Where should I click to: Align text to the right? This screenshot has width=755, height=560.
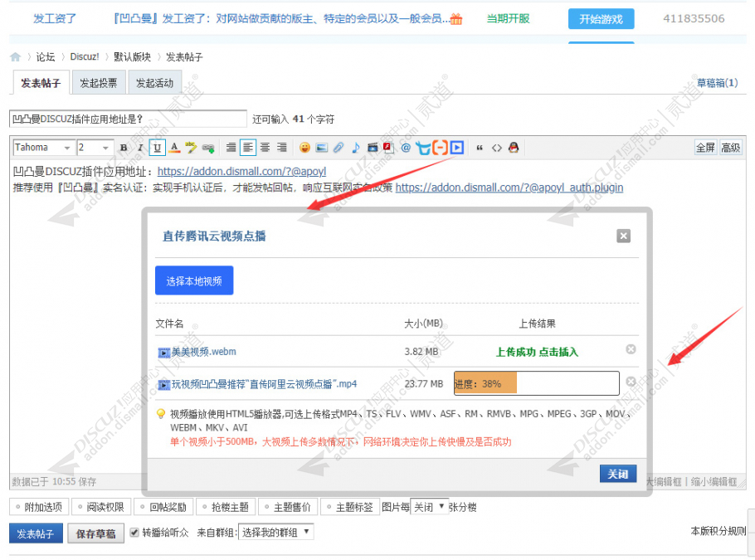pyautogui.click(x=282, y=148)
